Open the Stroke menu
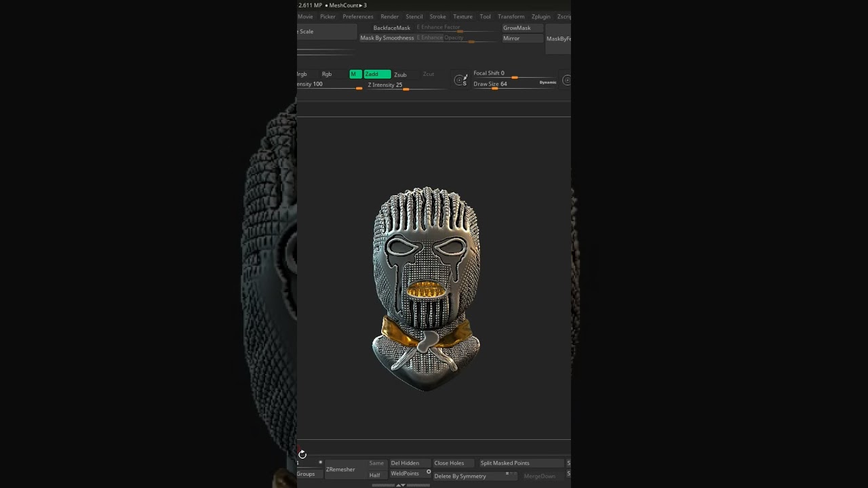The height and width of the screenshot is (488, 868). pyautogui.click(x=437, y=16)
